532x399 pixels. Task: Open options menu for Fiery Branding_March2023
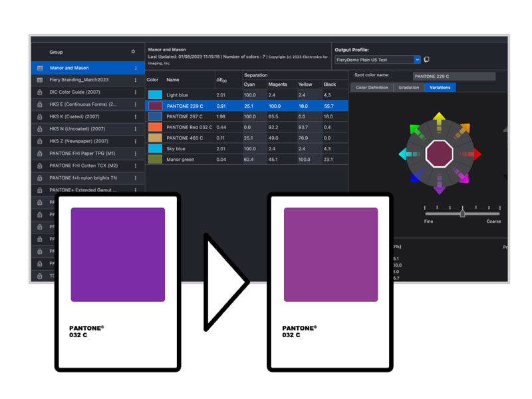pyautogui.click(x=136, y=80)
